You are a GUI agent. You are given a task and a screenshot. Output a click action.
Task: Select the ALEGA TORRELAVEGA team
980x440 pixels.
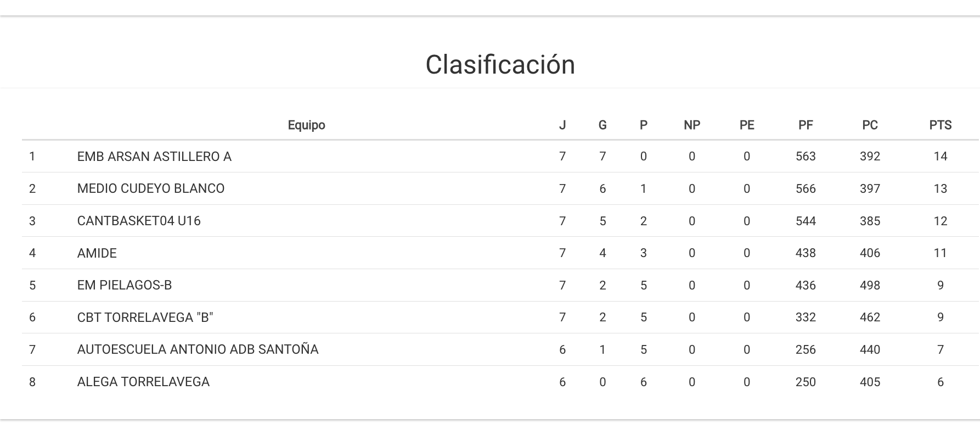tap(143, 382)
